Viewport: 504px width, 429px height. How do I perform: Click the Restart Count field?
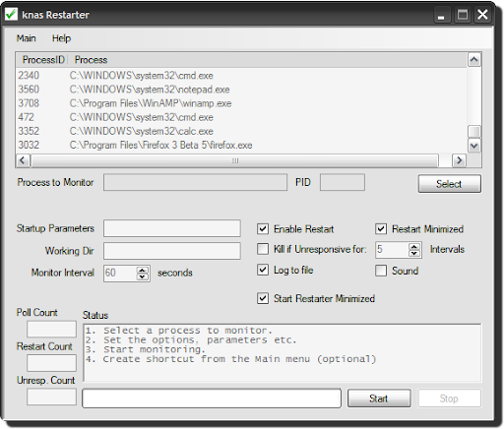pyautogui.click(x=51, y=363)
